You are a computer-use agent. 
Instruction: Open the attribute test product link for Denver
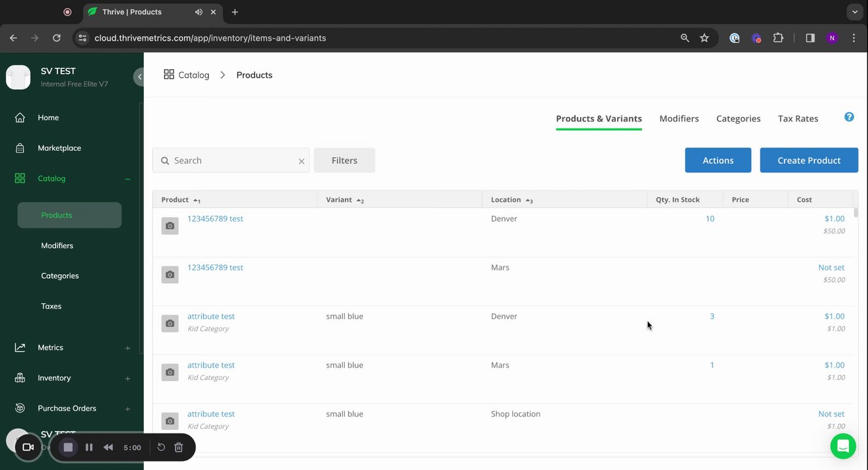click(211, 317)
